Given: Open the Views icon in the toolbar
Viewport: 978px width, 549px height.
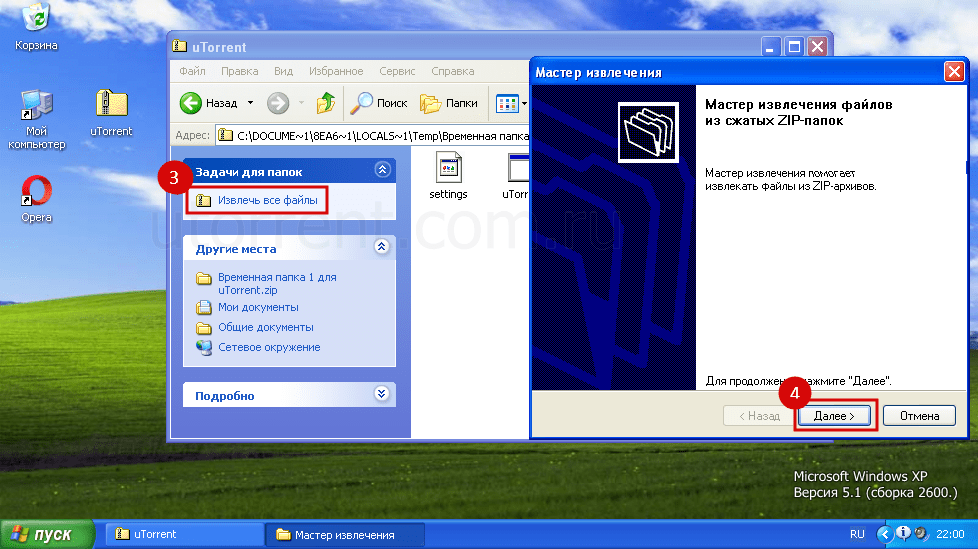Looking at the screenshot, I should [x=507, y=104].
